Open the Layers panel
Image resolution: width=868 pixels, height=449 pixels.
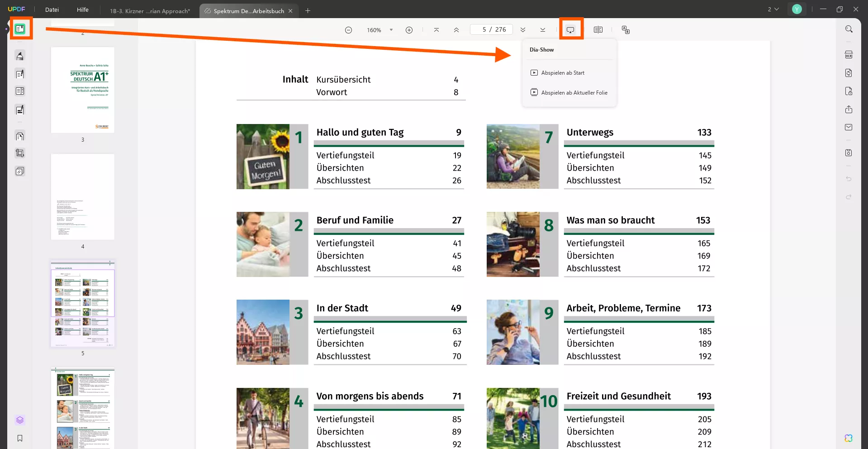[x=20, y=420]
